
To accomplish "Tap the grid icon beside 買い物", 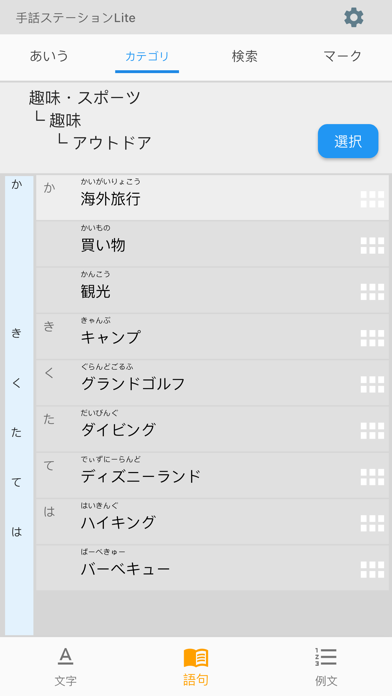I will [x=372, y=245].
